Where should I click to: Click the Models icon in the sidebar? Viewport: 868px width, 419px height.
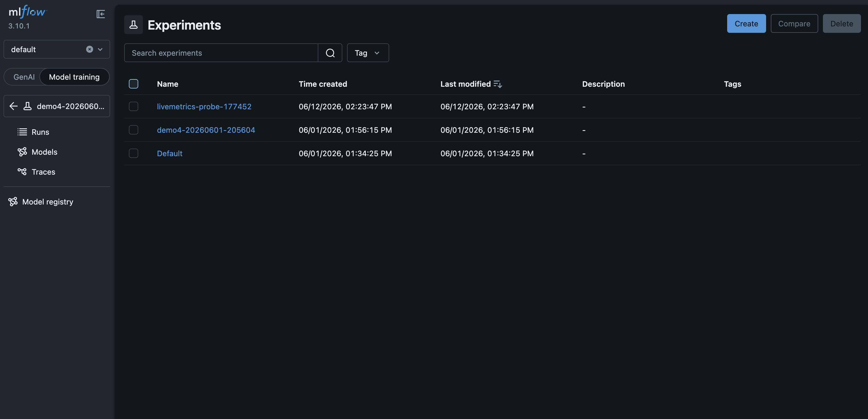pyautogui.click(x=22, y=152)
